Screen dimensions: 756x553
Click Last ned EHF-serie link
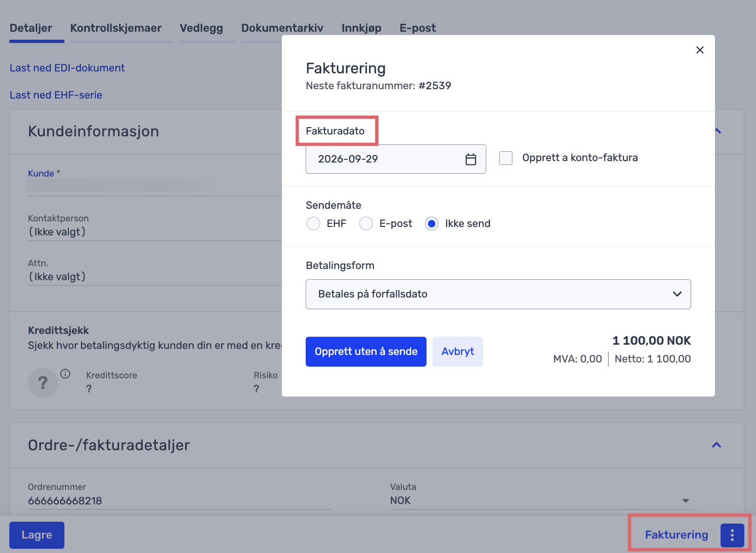tap(56, 95)
